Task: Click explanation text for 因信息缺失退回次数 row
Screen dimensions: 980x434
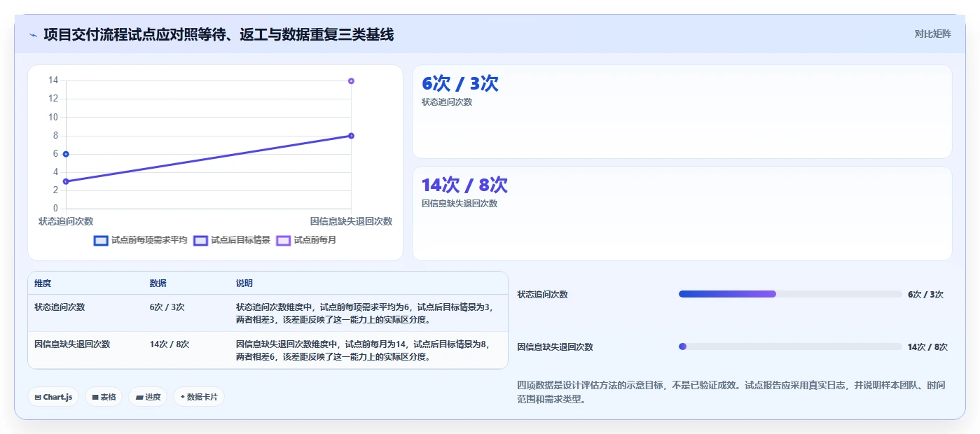Action: coord(363,351)
